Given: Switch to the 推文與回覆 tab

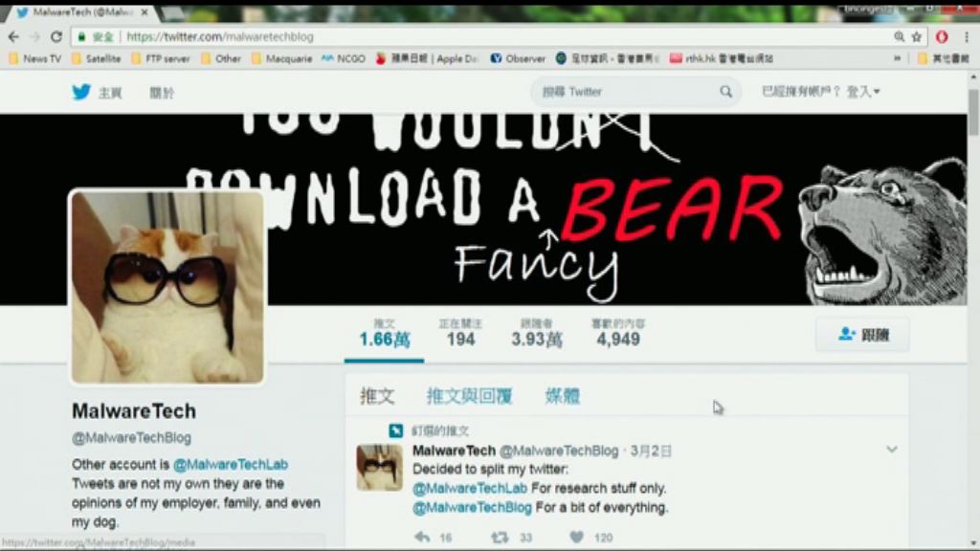Looking at the screenshot, I should pyautogui.click(x=469, y=396).
